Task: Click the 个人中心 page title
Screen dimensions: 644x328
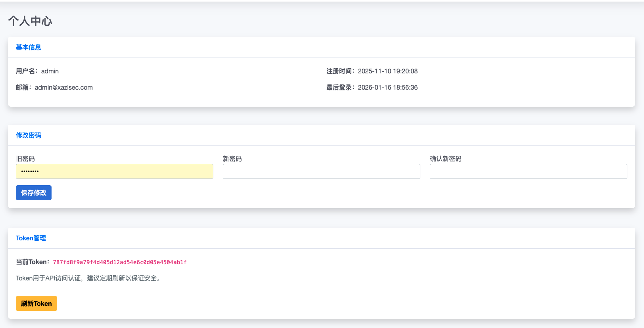Action: 30,21
